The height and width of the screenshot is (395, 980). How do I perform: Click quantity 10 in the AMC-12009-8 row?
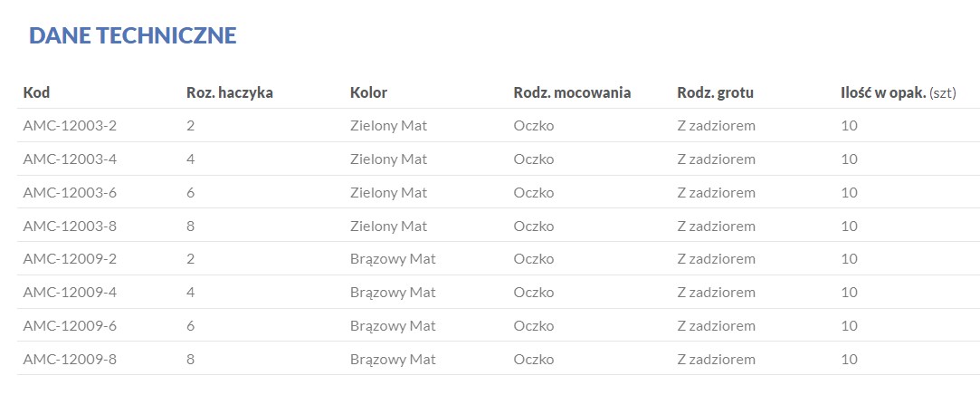click(849, 360)
